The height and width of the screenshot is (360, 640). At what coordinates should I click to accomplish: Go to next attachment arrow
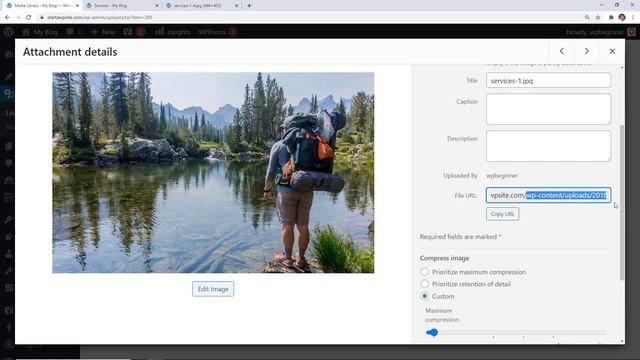[587, 51]
